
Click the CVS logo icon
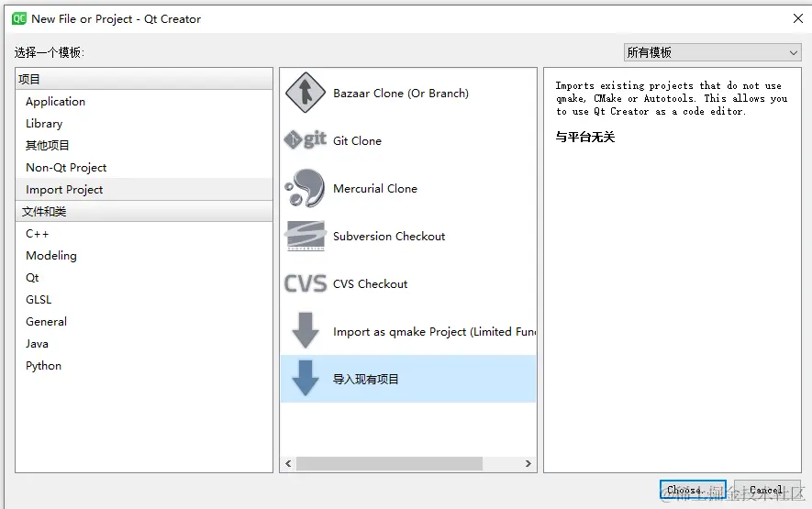point(306,283)
